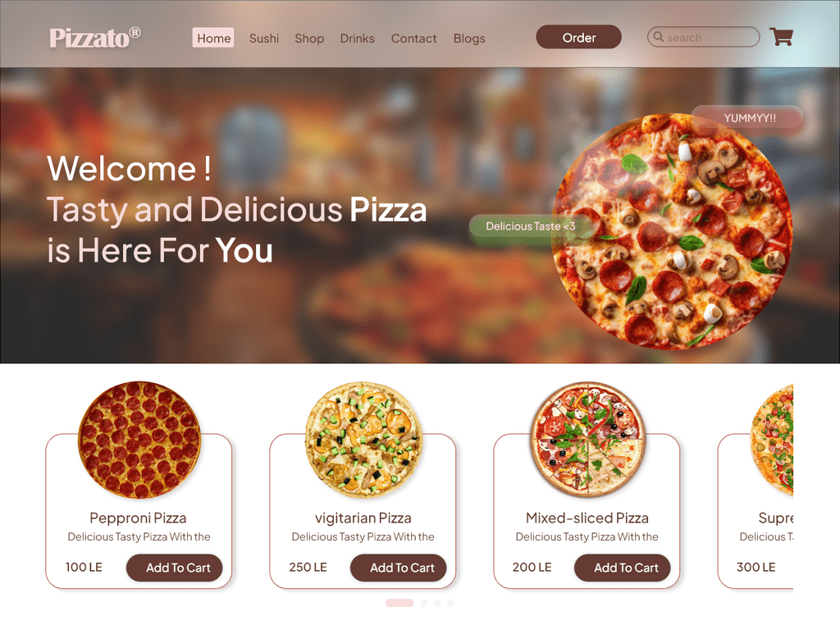
Task: Select the second carousel pagination dot
Action: point(424,603)
